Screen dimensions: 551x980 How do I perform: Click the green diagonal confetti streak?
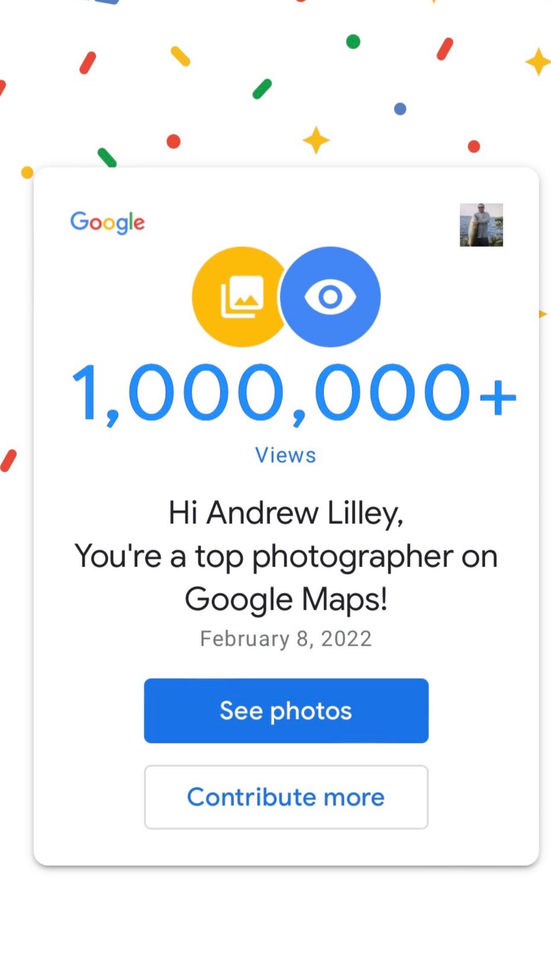tap(262, 89)
